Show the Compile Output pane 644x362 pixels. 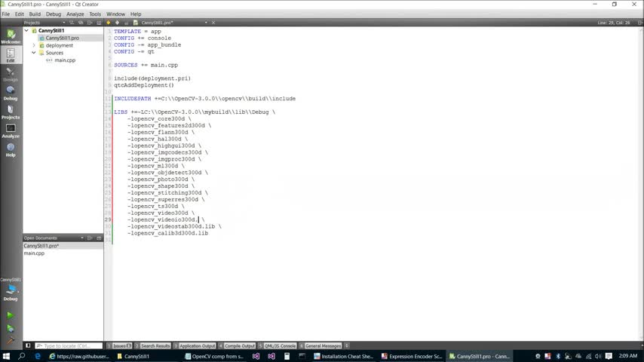[x=237, y=346]
